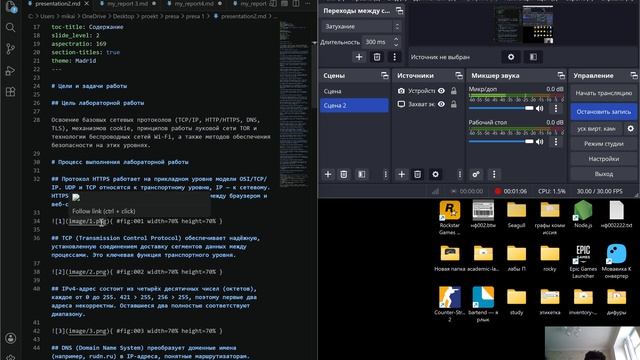Image resolution: width=640 pixels, height=360 pixels.
Task: Toggle visibility of Устройство source
Action: 441,91
